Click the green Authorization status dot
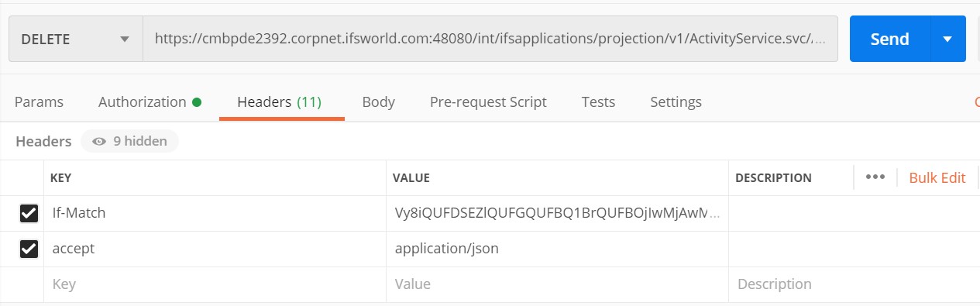 (197, 101)
